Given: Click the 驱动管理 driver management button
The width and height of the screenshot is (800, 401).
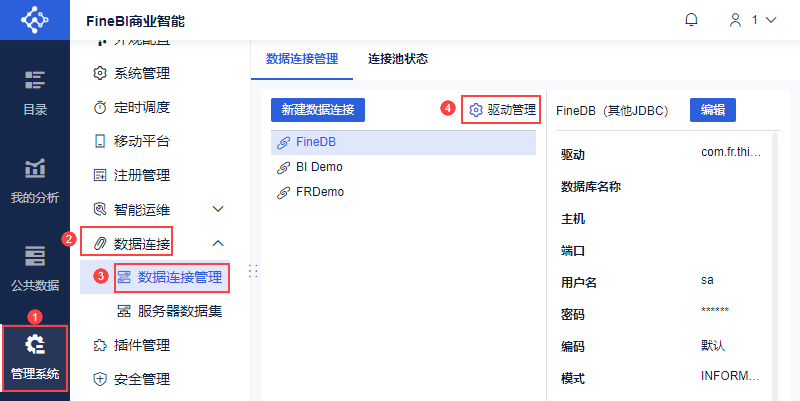Looking at the screenshot, I should pos(503,110).
